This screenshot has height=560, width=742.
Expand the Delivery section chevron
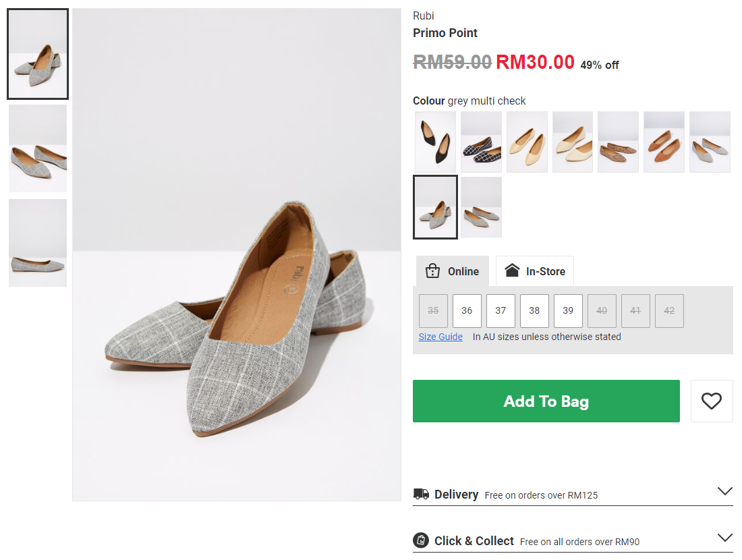pyautogui.click(x=724, y=492)
